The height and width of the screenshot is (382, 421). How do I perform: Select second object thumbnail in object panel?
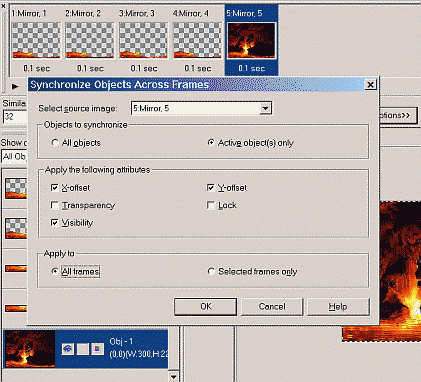point(16,228)
